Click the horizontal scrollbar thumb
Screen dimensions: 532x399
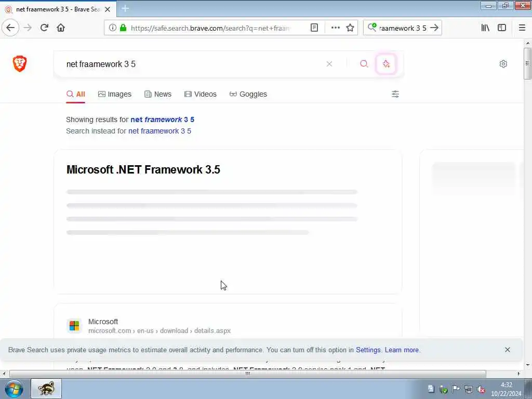(x=248, y=374)
